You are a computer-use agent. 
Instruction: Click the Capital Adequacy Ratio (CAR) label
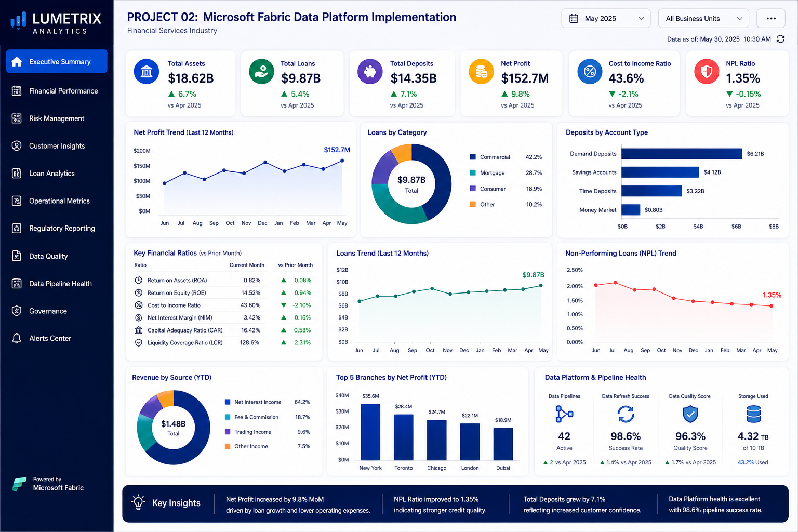coord(185,330)
